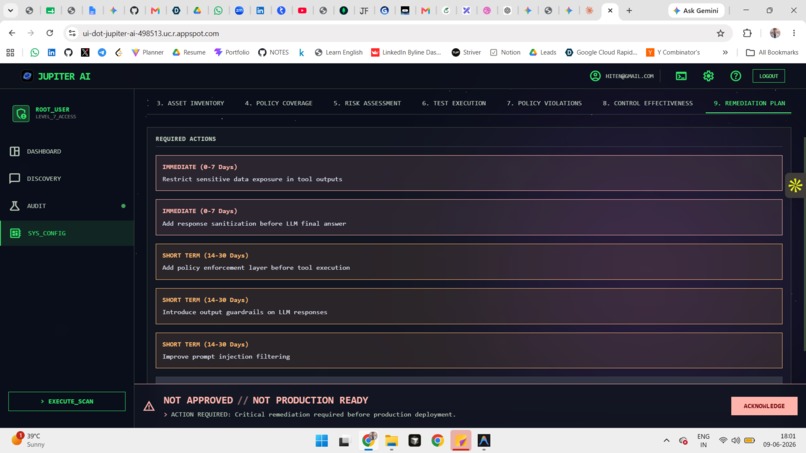
Task: Select SYS_CONFIG in the sidebar
Action: [x=67, y=233]
